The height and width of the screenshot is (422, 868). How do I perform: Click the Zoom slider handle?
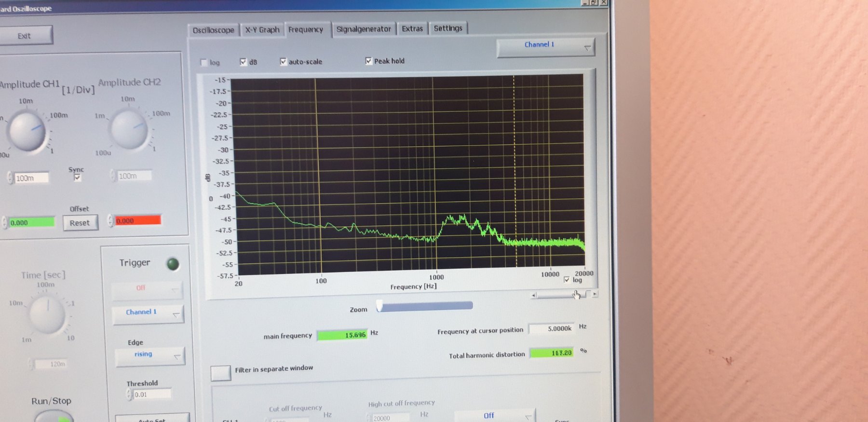point(380,305)
